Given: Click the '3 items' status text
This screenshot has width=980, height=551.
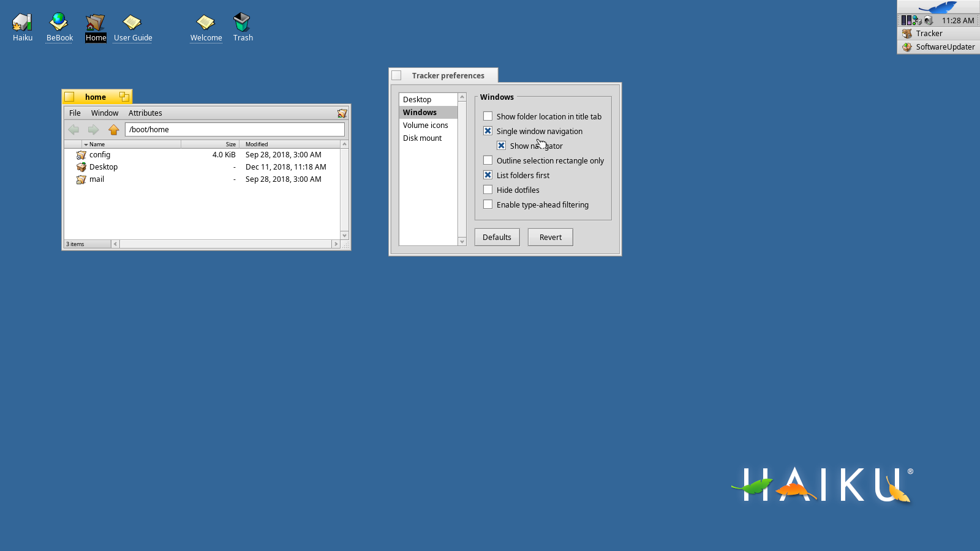Looking at the screenshot, I should pyautogui.click(x=75, y=244).
